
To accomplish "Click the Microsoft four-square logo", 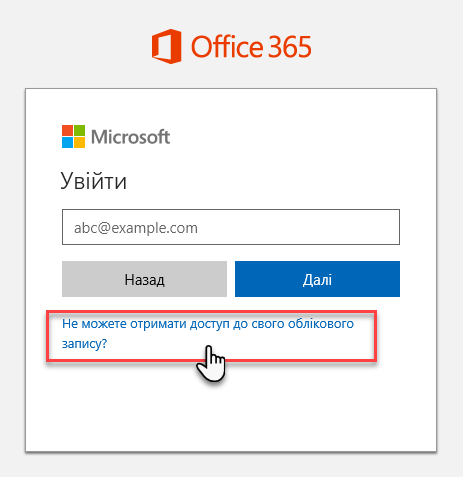I will pyautogui.click(x=73, y=136).
